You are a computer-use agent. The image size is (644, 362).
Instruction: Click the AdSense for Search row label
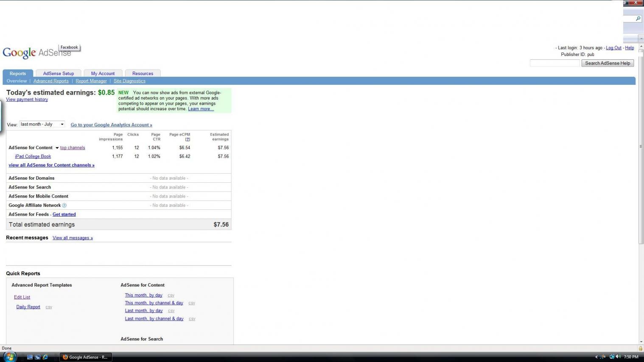point(30,187)
